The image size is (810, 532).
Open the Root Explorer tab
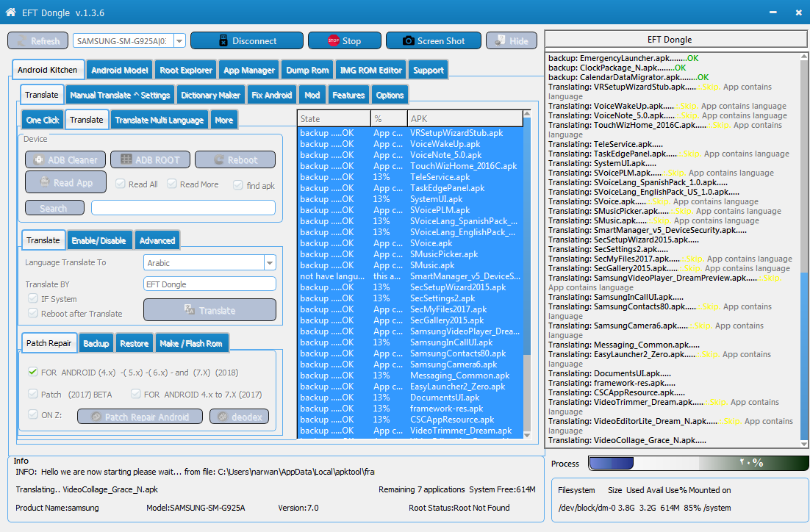point(186,71)
